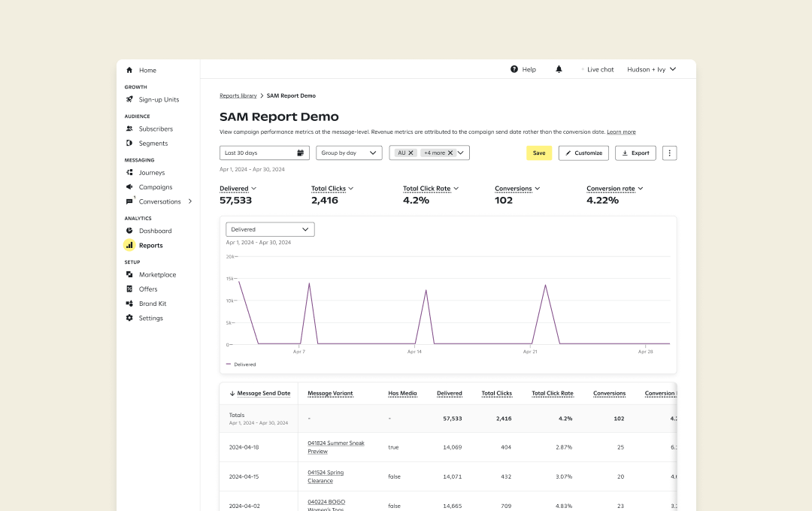Viewport: 812px width, 511px height.
Task: Open the three-dot more options menu
Action: pyautogui.click(x=670, y=153)
